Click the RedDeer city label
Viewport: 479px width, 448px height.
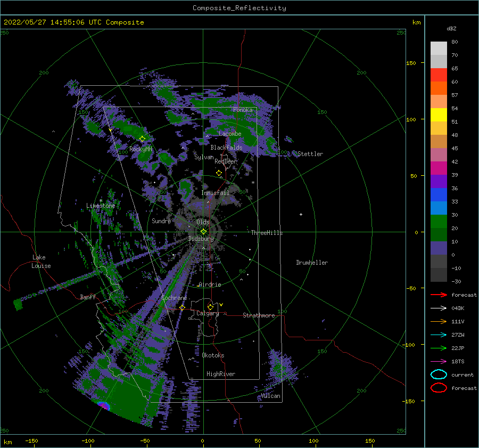click(x=226, y=161)
